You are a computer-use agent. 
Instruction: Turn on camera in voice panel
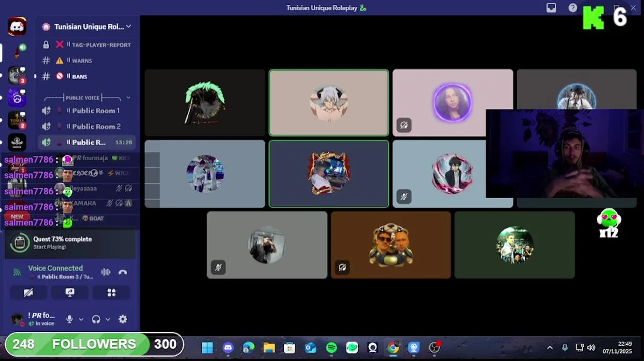tap(28, 293)
